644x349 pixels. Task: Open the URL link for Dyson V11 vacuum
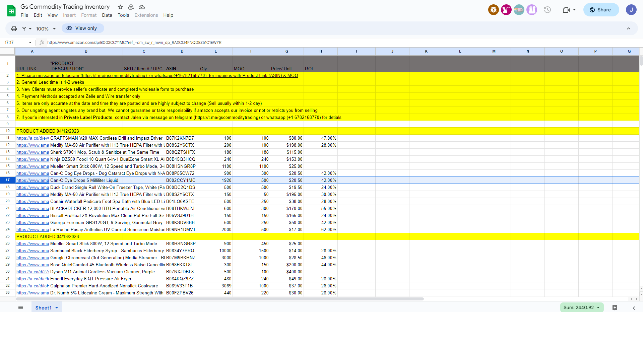point(33,272)
